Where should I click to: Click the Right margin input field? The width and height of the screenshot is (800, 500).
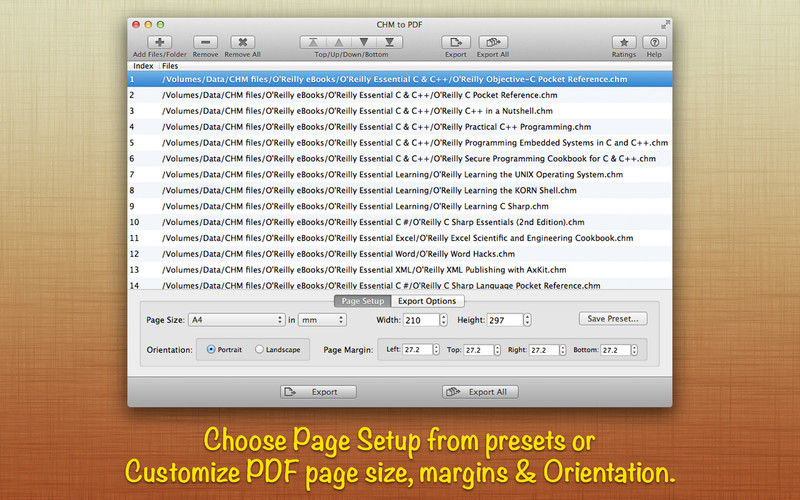coord(544,350)
